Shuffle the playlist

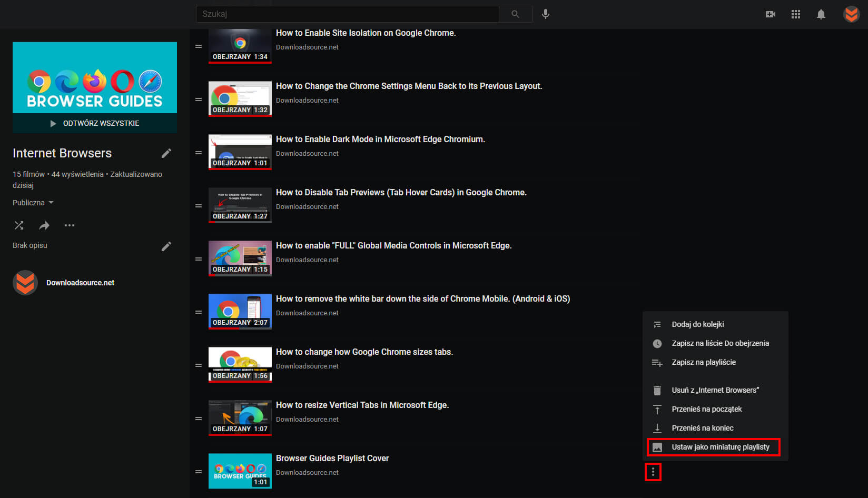(19, 225)
